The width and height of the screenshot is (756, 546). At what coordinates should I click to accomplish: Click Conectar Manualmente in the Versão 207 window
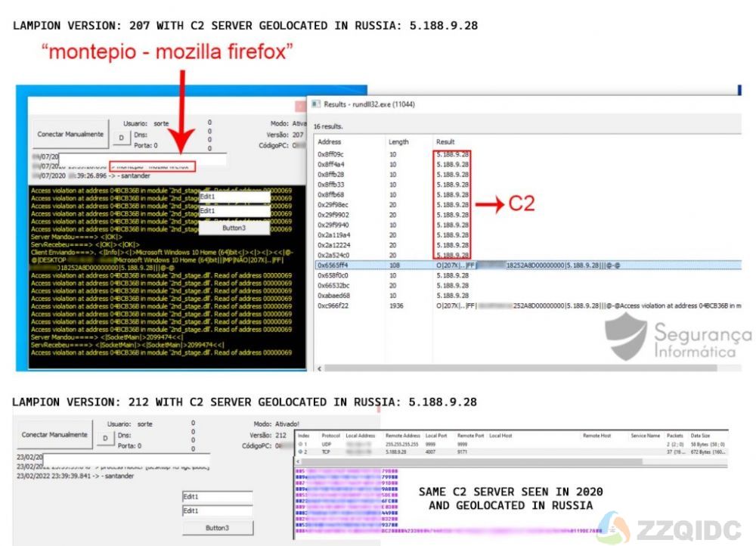[70, 134]
